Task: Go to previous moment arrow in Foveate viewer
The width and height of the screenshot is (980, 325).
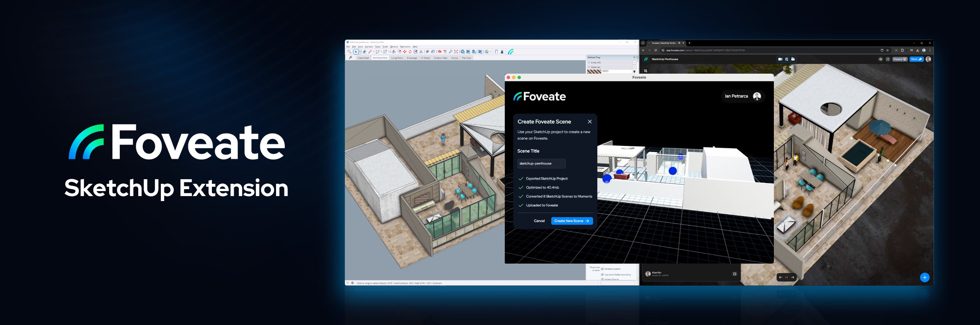Action: point(781,277)
